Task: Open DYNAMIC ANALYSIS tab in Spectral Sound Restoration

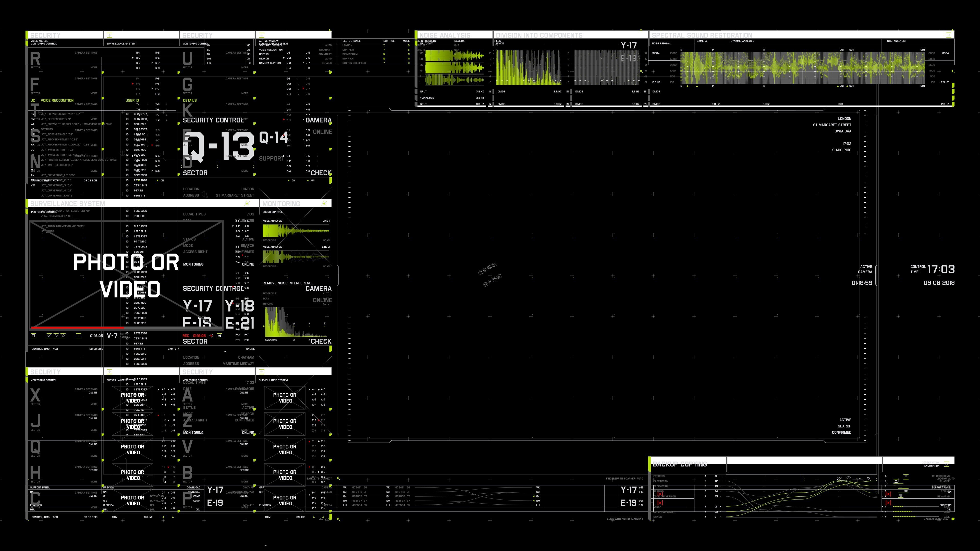Action: (x=742, y=41)
